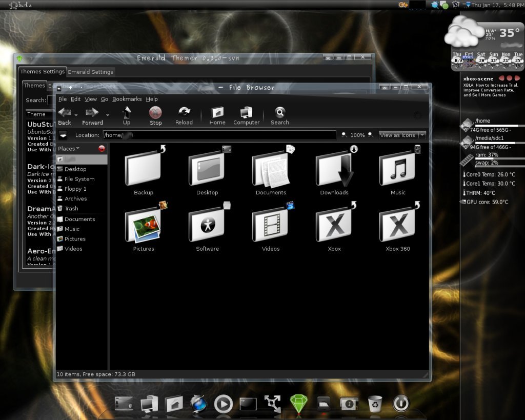Select Pictures bookmark in Places sidebar
The image size is (525, 420).
click(82, 239)
